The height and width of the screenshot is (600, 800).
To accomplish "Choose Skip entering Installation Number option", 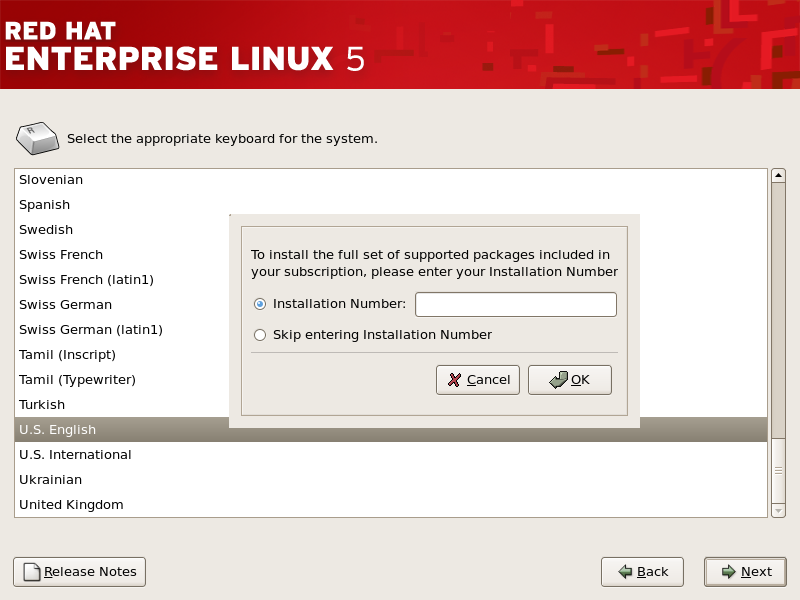I will [x=260, y=335].
